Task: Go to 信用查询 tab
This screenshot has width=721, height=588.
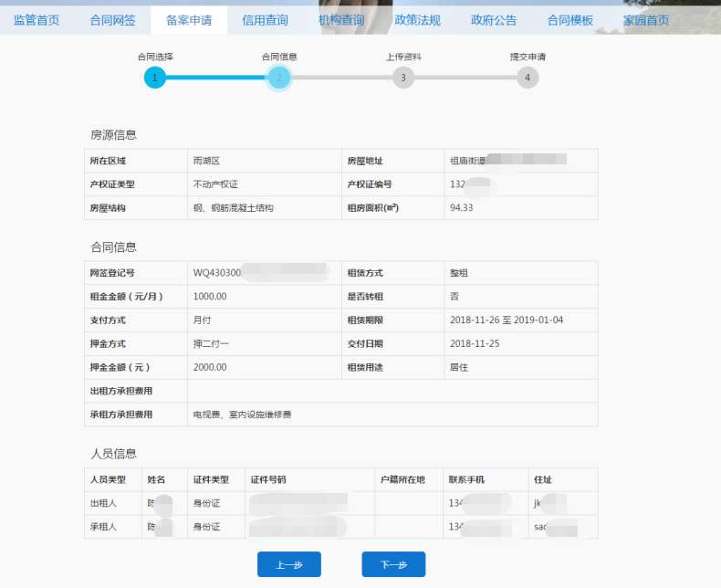Action: [x=265, y=20]
